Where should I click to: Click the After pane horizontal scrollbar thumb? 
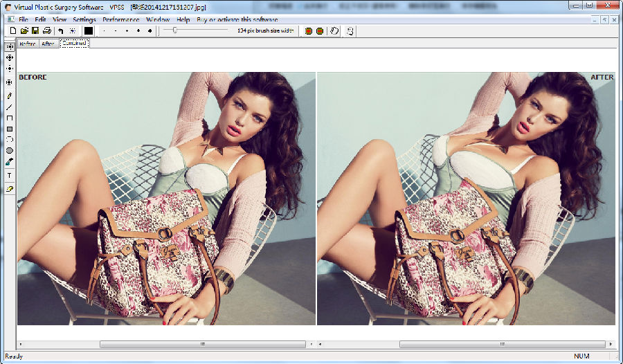pos(503,344)
